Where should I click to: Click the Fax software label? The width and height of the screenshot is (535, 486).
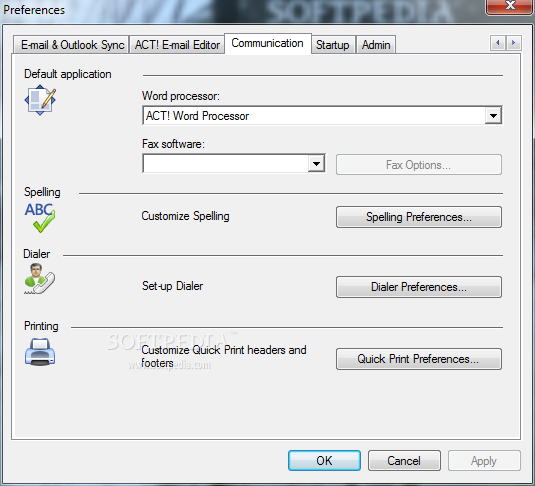coord(173,144)
